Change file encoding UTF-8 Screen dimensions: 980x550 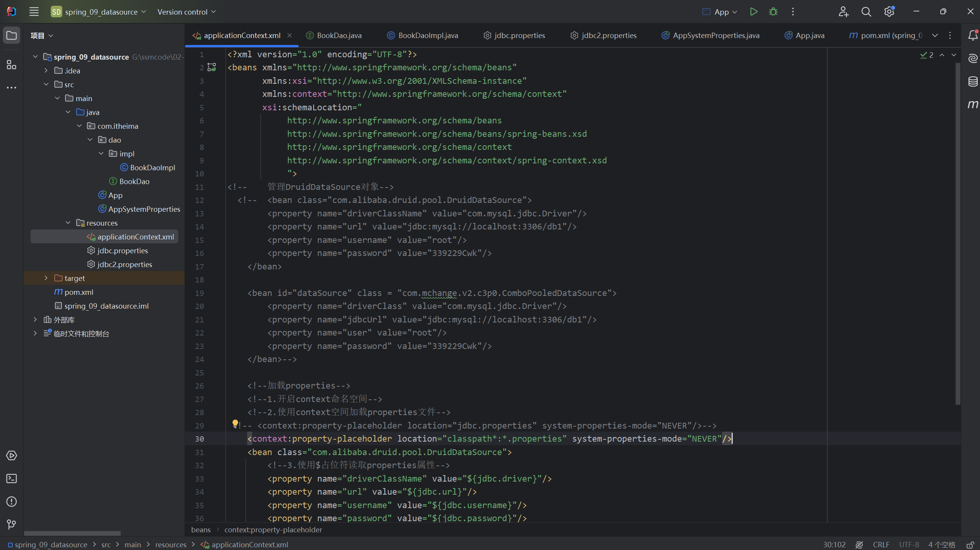point(909,545)
